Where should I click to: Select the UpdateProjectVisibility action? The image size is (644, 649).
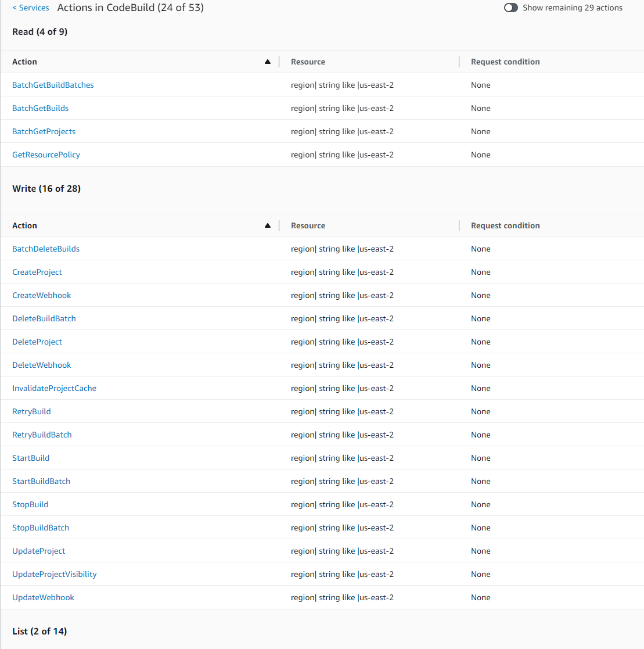point(54,574)
